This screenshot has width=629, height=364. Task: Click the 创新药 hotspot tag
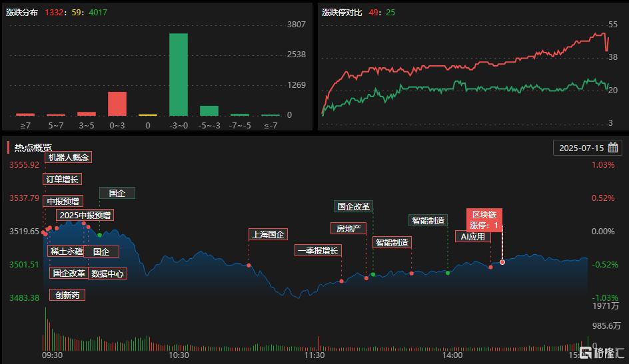click(x=67, y=295)
